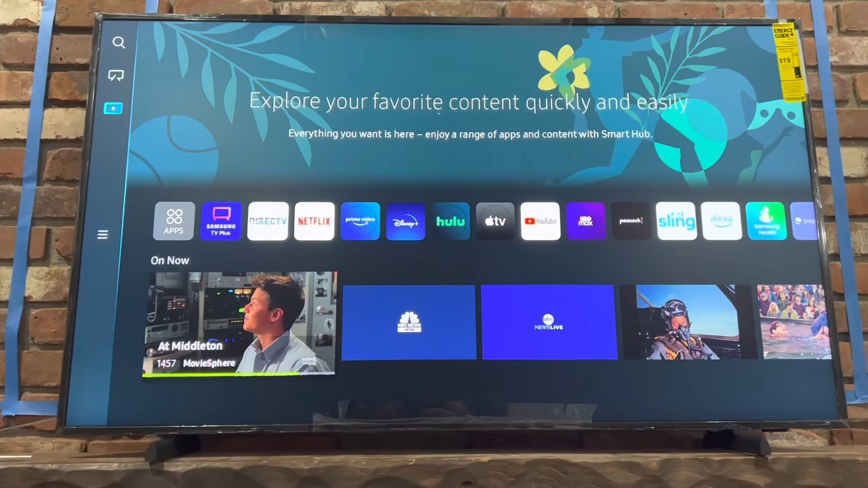This screenshot has height=488, width=868.
Task: Launch Disney+ streaming app
Action: pos(406,221)
